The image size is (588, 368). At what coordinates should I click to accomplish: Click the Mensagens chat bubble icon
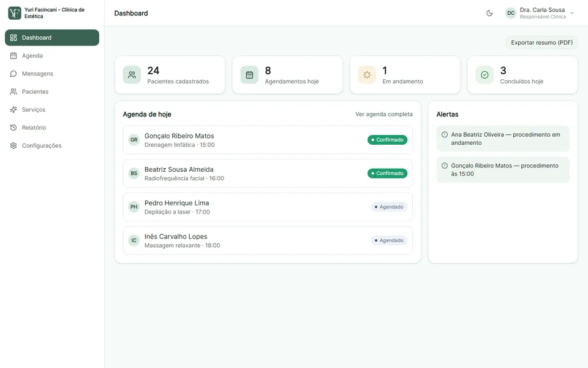click(13, 74)
